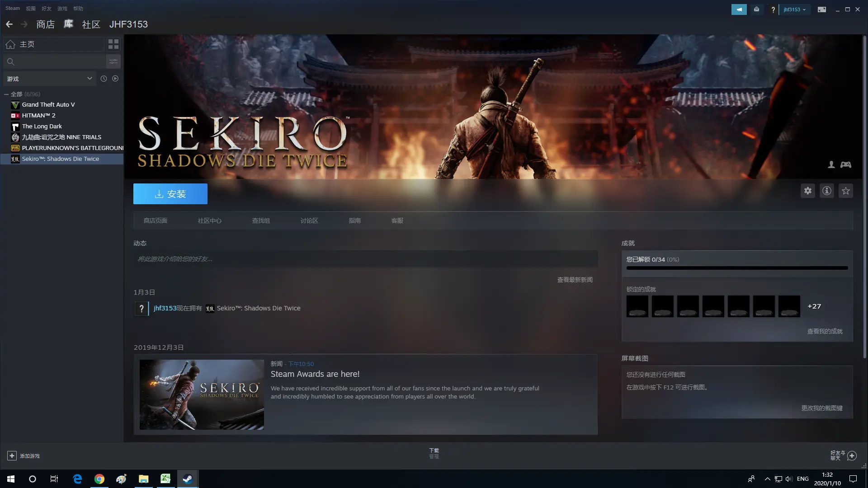Show ready-to-play games only icon
This screenshot has width=868, height=488.
pyautogui.click(x=115, y=79)
